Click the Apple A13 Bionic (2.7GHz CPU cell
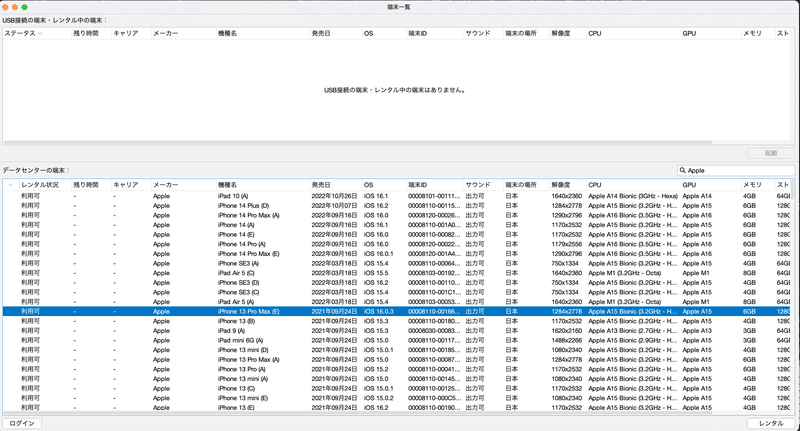The image size is (800, 431). pyautogui.click(x=633, y=331)
